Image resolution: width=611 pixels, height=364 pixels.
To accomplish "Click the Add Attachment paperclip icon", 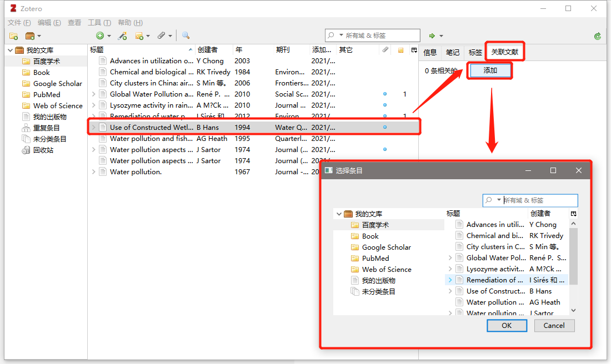I will coord(161,36).
